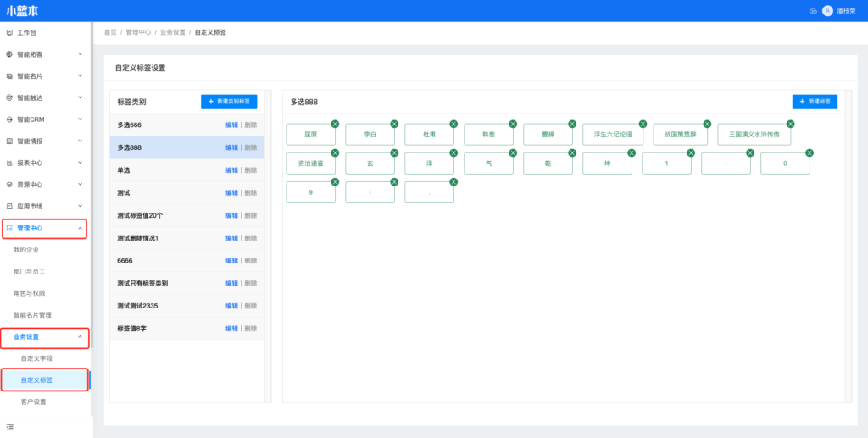Viewport: 868px width, 438px height.
Task: Delete the 资治通鉴 tag via X icon
Action: tap(335, 153)
